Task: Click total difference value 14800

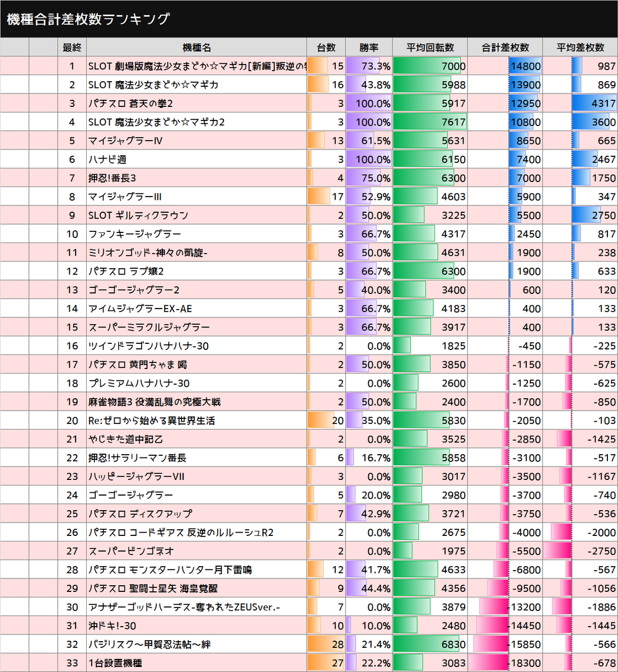Action: [526, 66]
